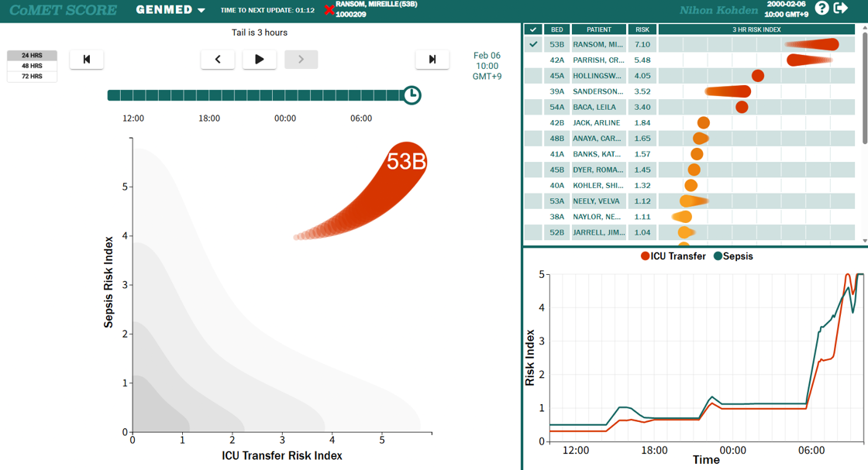
Task: Click the 53B row risk comet trail
Action: pyautogui.click(x=811, y=44)
